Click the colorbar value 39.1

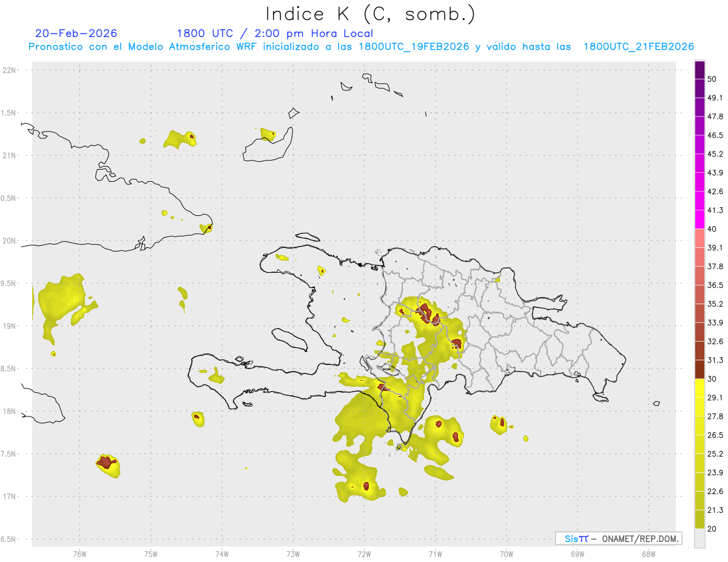pos(715,247)
